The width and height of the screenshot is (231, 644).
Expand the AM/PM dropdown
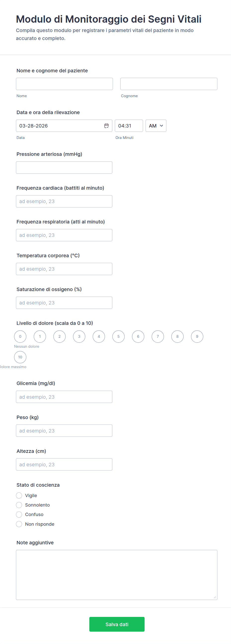pyautogui.click(x=156, y=126)
